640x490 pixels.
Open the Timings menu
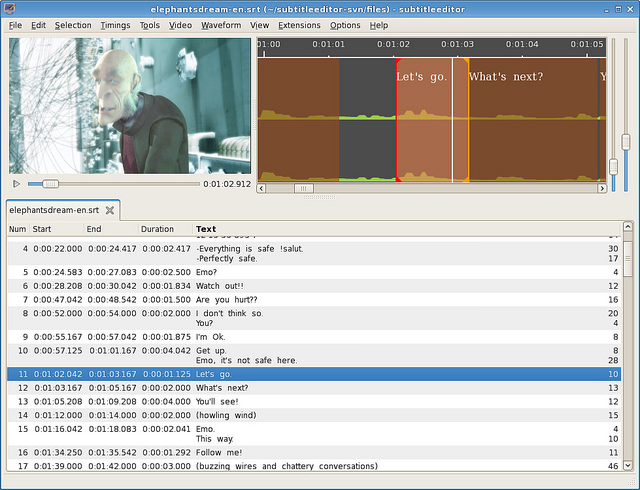point(115,25)
